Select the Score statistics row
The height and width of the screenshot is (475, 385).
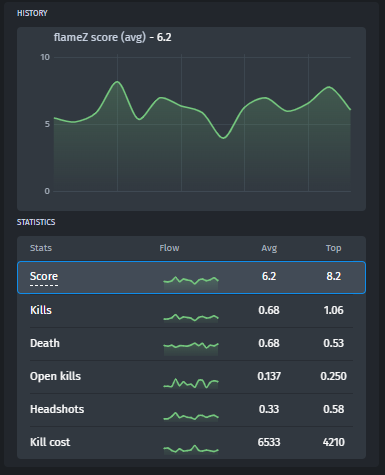pyautogui.click(x=191, y=277)
